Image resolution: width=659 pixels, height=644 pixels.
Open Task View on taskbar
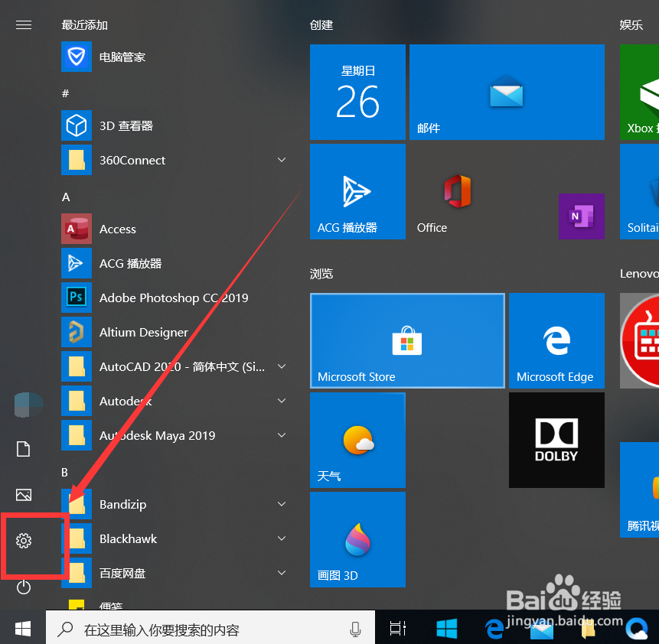397,629
